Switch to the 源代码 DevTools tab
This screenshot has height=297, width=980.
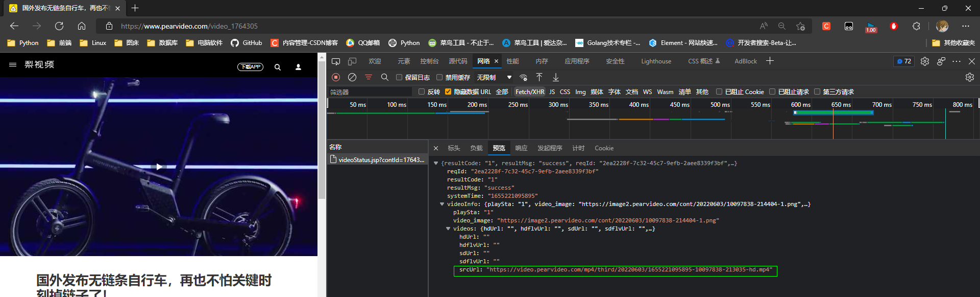(x=458, y=61)
